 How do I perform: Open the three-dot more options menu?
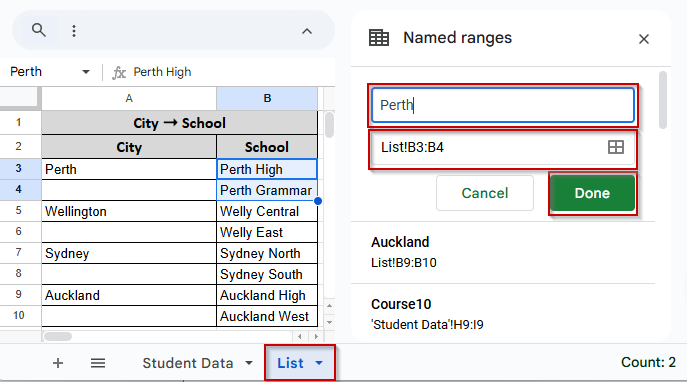coord(74,31)
